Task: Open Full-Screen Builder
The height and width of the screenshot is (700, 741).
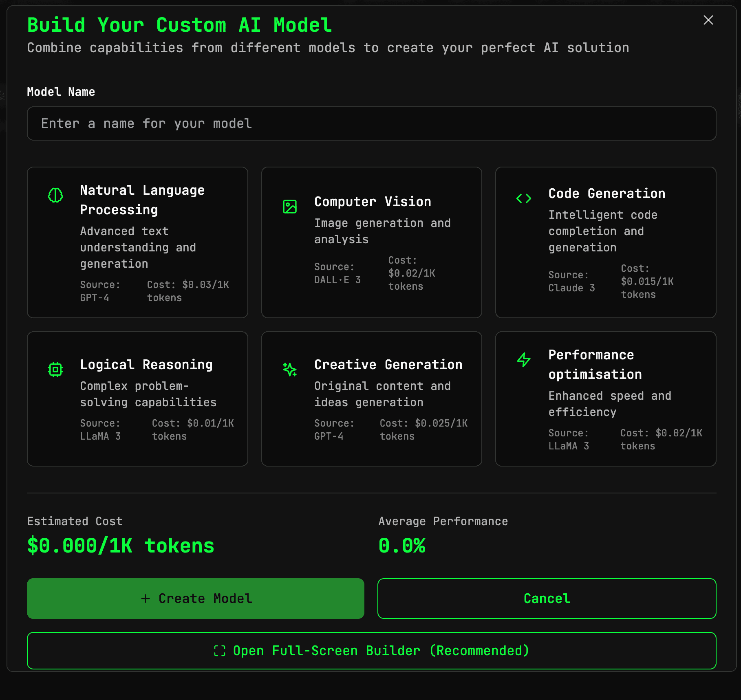Action: pos(371,651)
